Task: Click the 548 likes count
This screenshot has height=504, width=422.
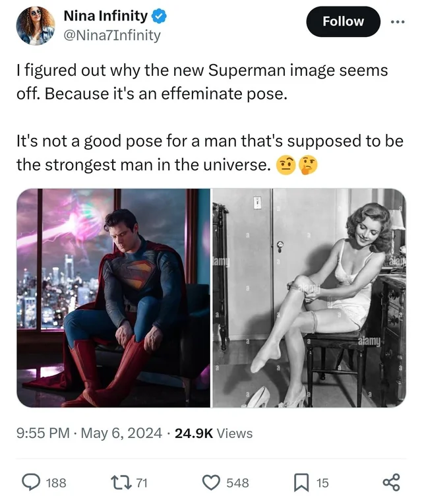Action: click(237, 483)
